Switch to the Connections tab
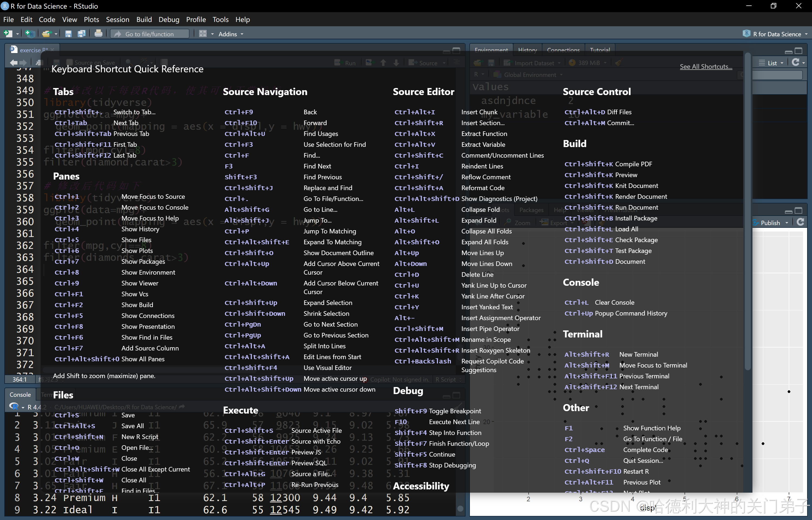 click(x=563, y=50)
